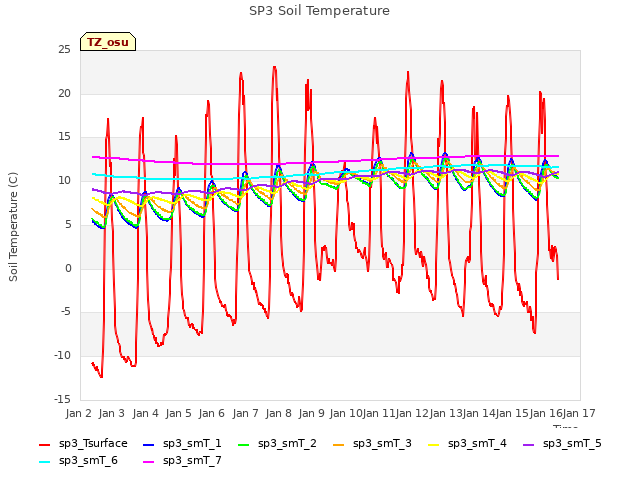Click the yellow sp3_smT_4 legend swatch
Image resolution: width=640 pixels, height=480 pixels.
click(434, 444)
